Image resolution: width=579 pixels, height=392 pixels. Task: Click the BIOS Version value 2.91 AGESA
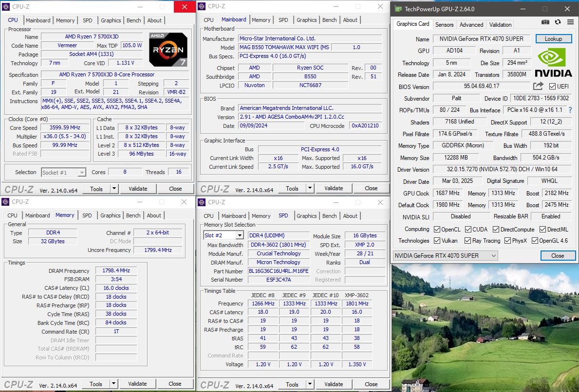pyautogui.click(x=310, y=117)
